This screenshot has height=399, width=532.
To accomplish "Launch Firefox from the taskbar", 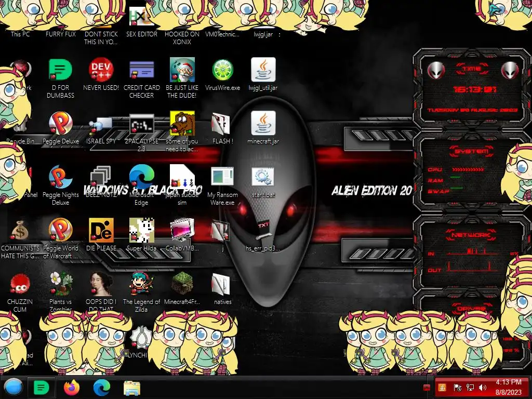I will [x=72, y=388].
